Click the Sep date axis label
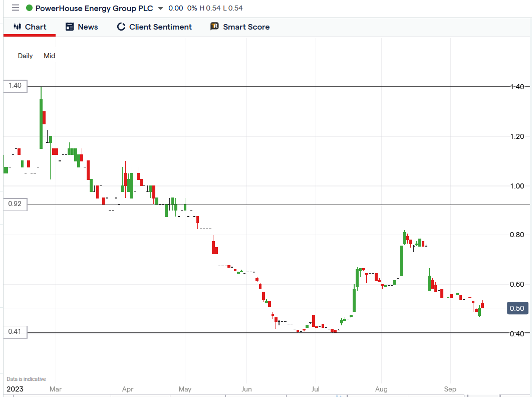This screenshot has height=397, width=532. [x=450, y=389]
